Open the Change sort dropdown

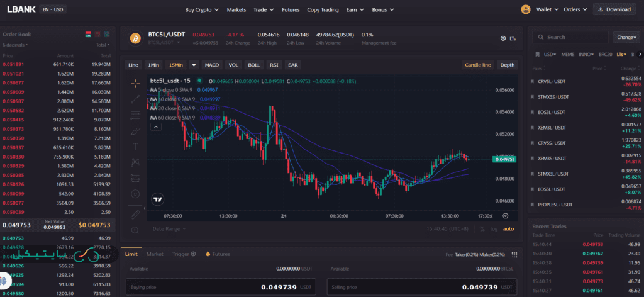tap(626, 37)
